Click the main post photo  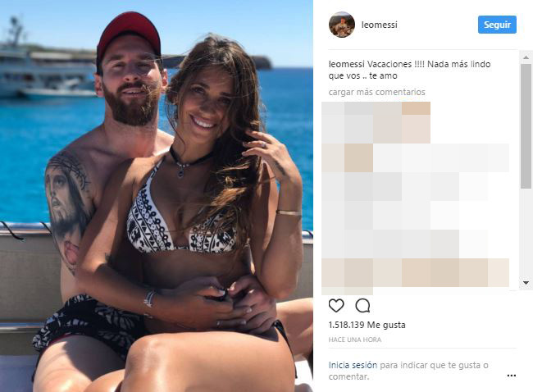(x=157, y=196)
